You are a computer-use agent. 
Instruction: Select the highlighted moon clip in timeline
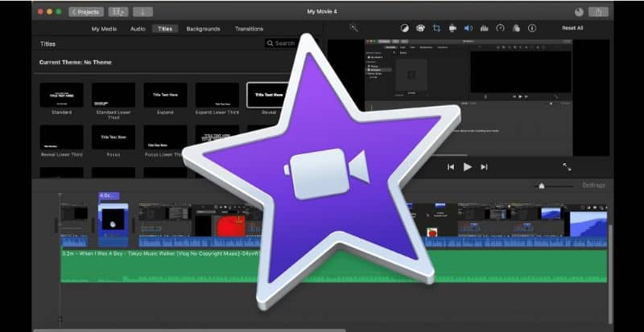(113, 225)
